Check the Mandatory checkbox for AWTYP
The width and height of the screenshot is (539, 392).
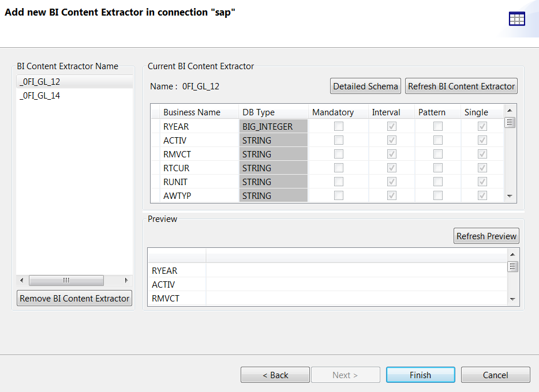[x=338, y=195]
